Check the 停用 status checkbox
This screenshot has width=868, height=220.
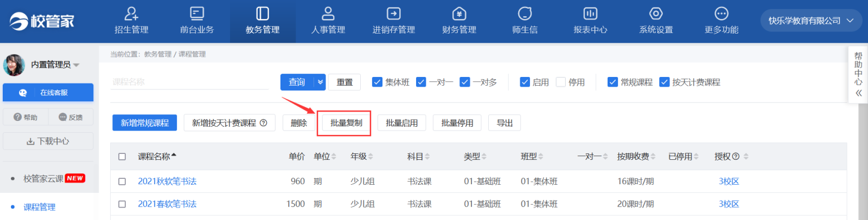561,82
